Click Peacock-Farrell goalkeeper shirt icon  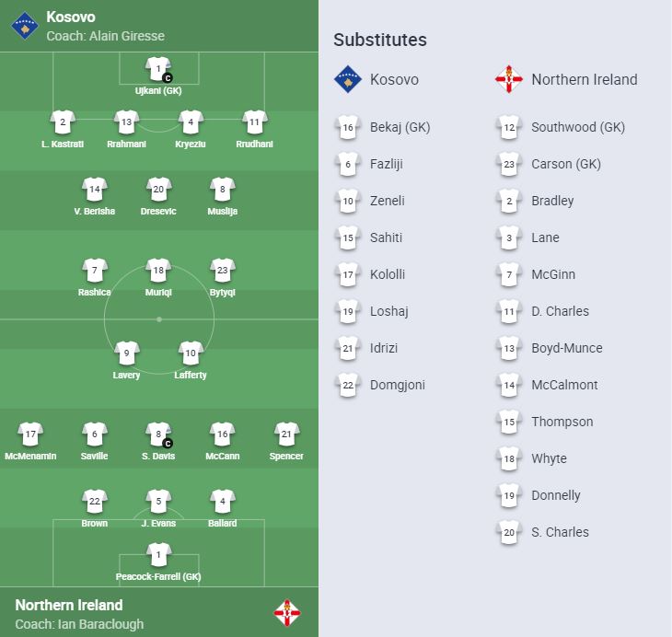pyautogui.click(x=158, y=555)
